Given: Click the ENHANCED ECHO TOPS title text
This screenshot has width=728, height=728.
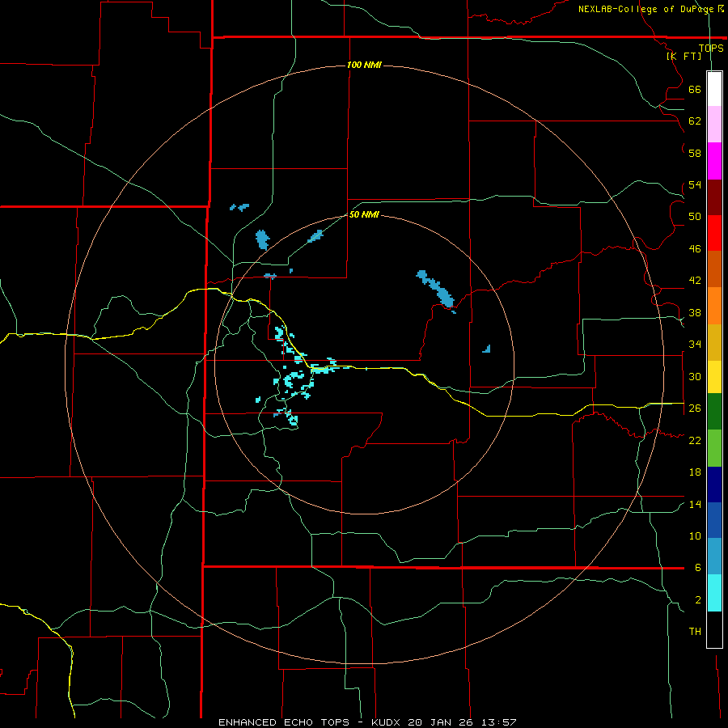Looking at the screenshot, I should [284, 722].
